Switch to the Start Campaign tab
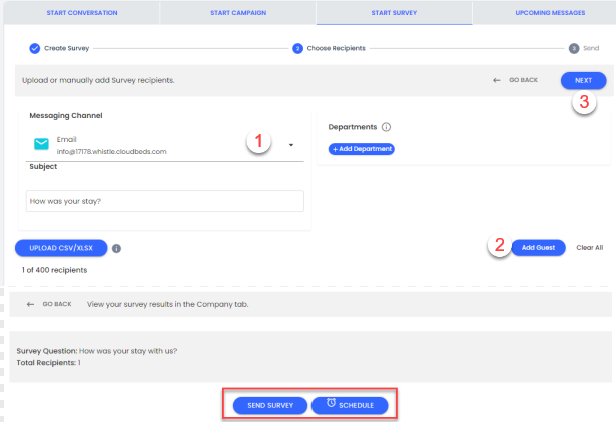 coord(237,13)
